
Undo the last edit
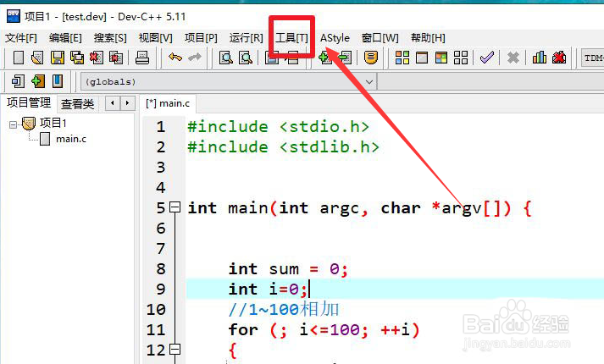[175, 58]
